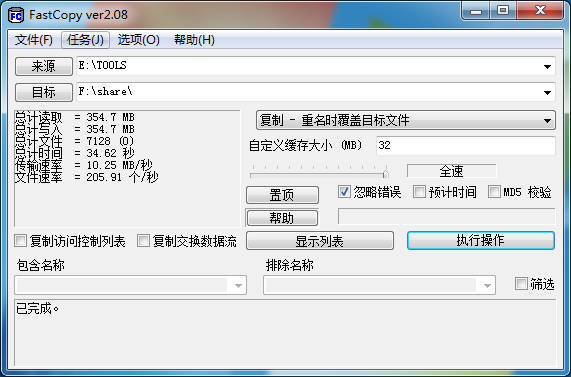Open the 选项(O) menu

(138, 40)
